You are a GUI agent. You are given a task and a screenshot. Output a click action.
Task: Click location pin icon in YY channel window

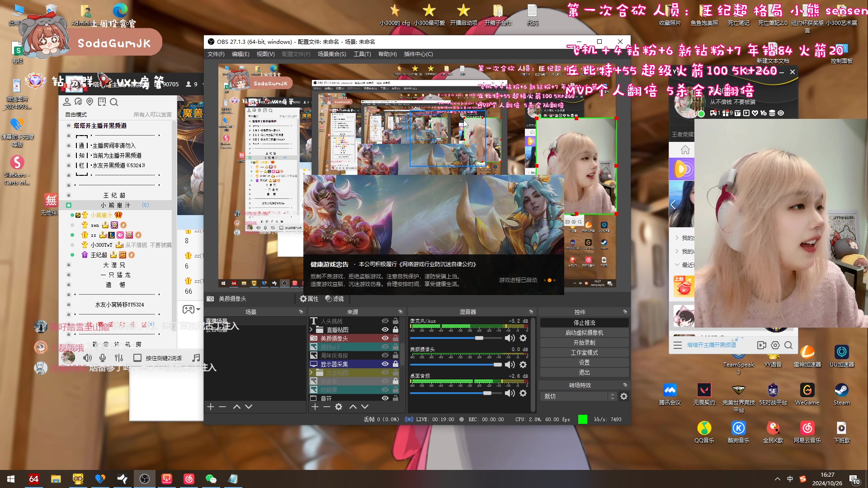[90, 102]
